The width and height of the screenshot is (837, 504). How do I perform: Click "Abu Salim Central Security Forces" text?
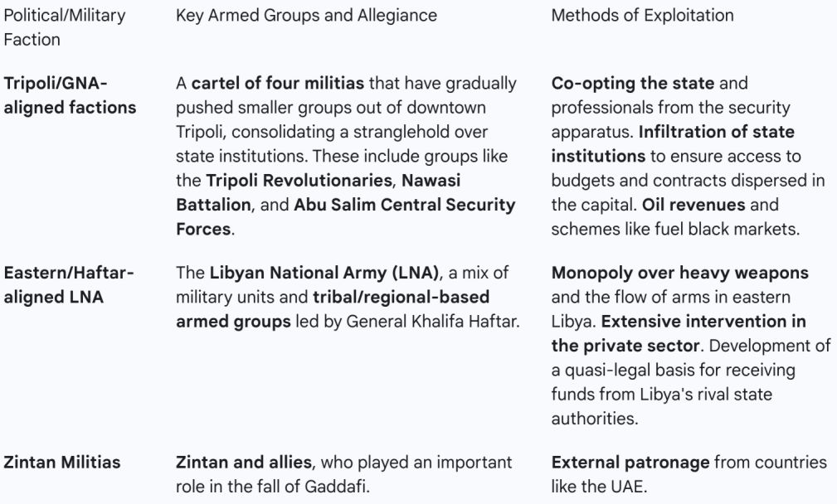coord(404,204)
